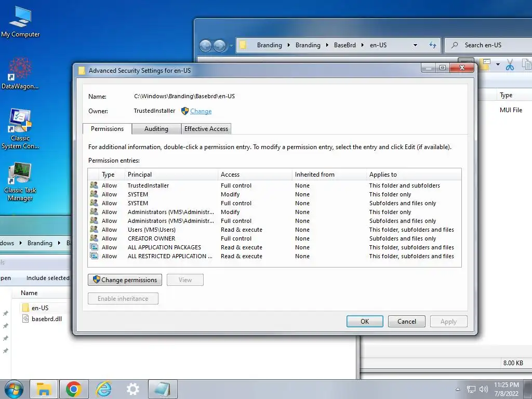Show hidden tray icons arrow
Image resolution: width=532 pixels, height=399 pixels.
pos(458,389)
